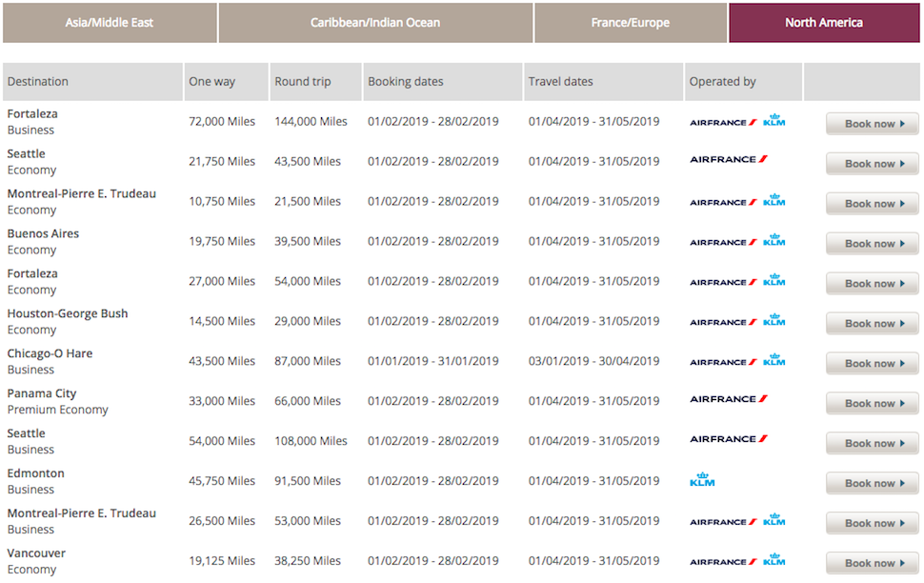This screenshot has width=924, height=583.
Task: Click Book now for Chicago-O Hare Business
Action: coord(873,364)
